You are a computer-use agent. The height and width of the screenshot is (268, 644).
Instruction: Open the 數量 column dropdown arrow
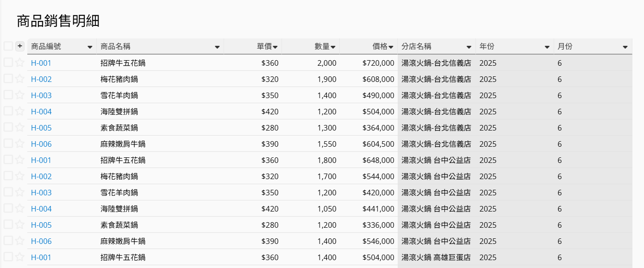coord(333,47)
